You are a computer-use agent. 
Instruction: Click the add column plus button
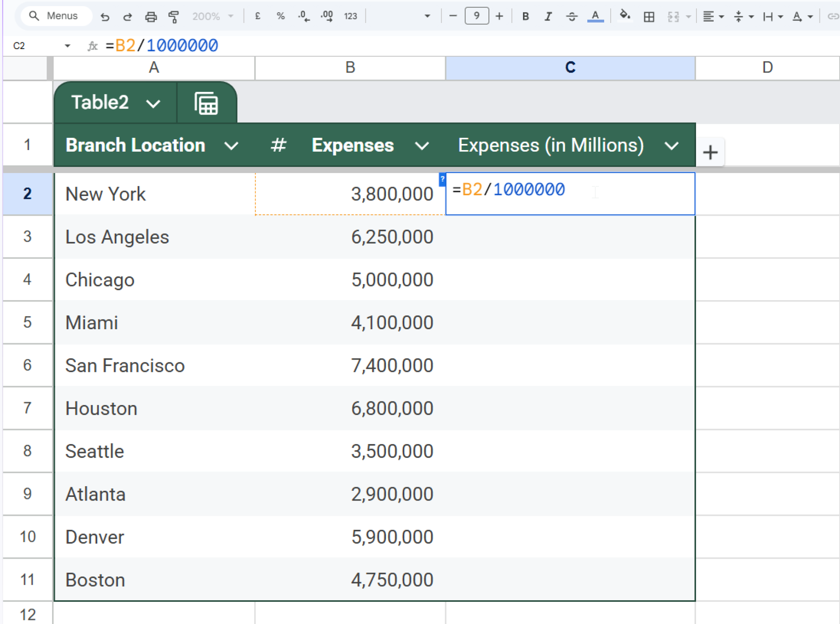pos(710,153)
